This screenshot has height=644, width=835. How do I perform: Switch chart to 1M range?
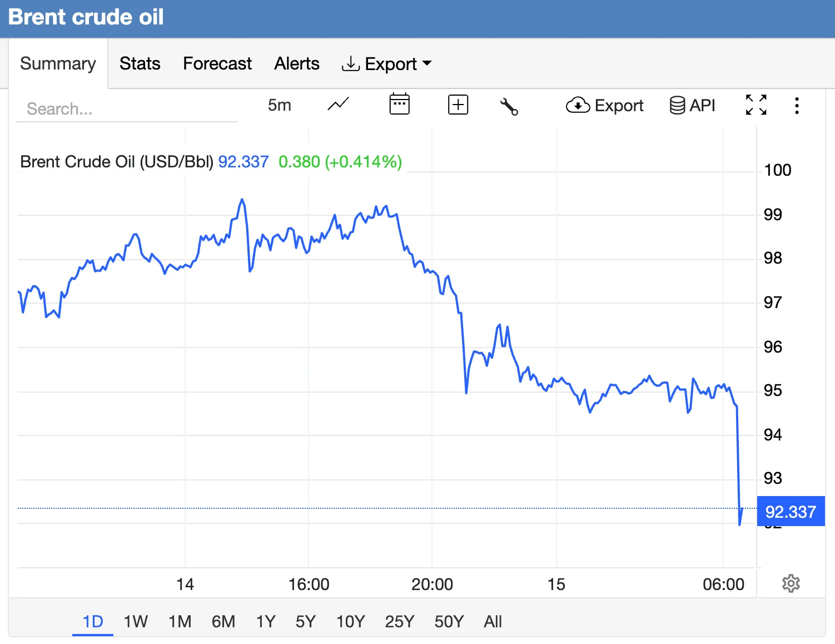(180, 621)
